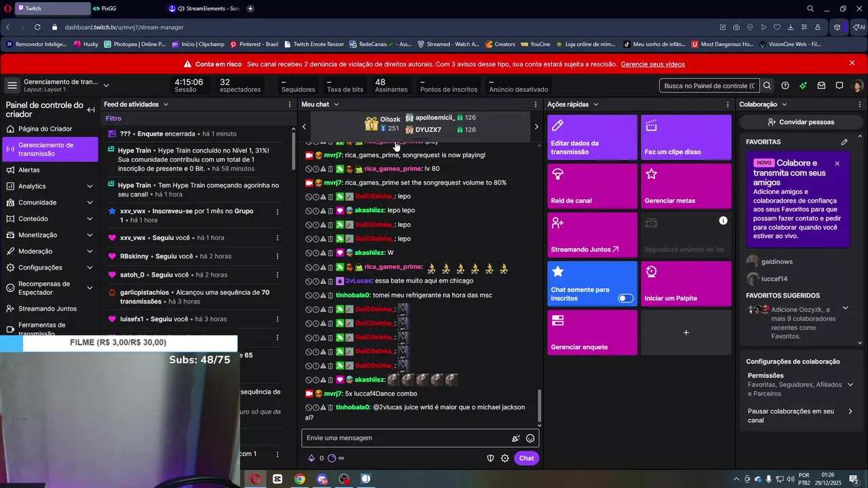Click Gerenciar enquete quick action

click(592, 333)
